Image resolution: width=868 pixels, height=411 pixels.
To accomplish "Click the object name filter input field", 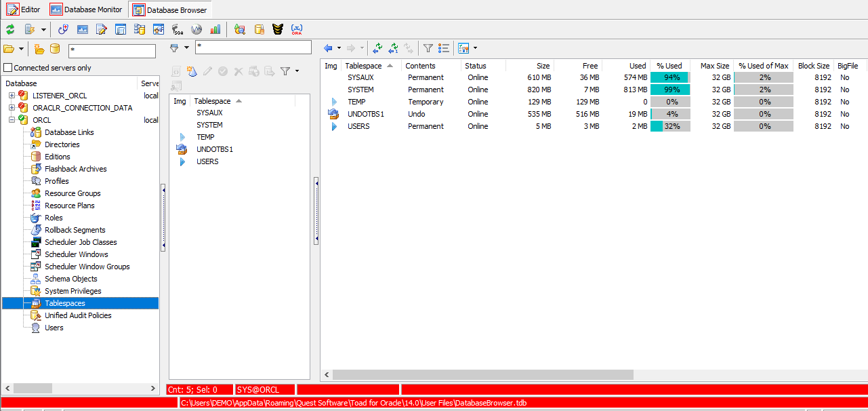I will (253, 47).
